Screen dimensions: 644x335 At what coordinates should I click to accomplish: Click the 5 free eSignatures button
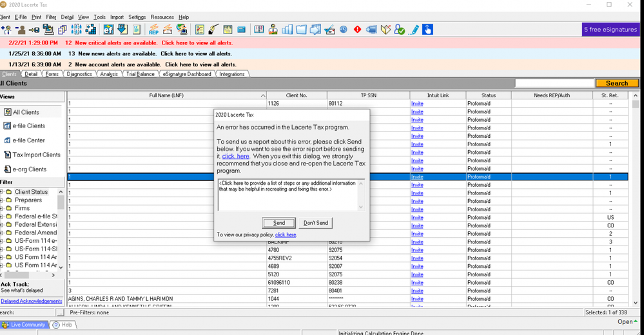point(610,30)
